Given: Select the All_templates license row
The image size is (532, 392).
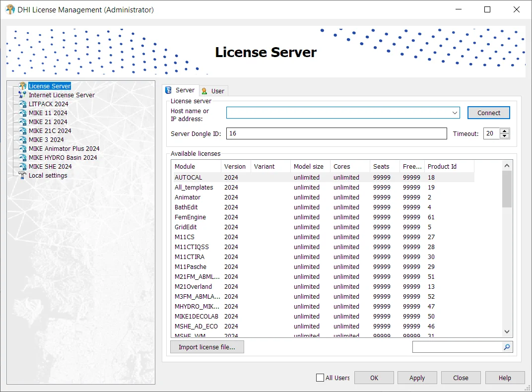Looking at the screenshot, I should click(323, 187).
